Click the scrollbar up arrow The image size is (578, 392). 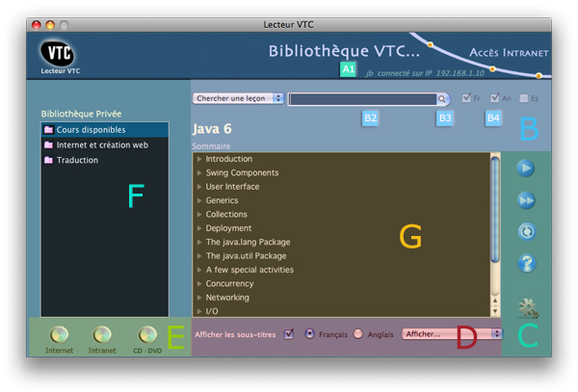pyautogui.click(x=495, y=301)
